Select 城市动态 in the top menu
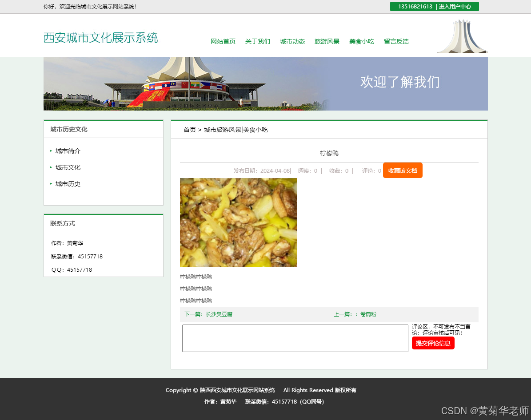Screen dimensions: 531x420 (x=292, y=41)
